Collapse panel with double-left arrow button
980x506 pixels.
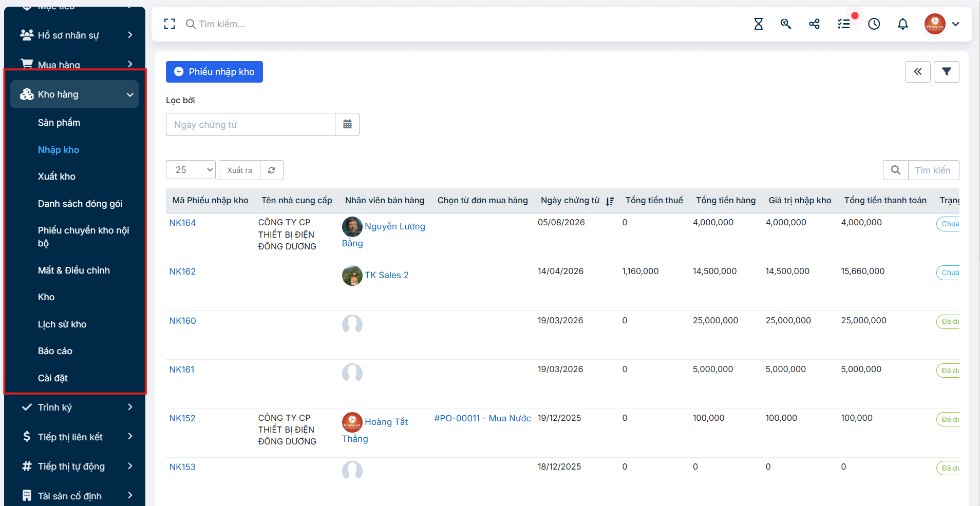(x=917, y=72)
